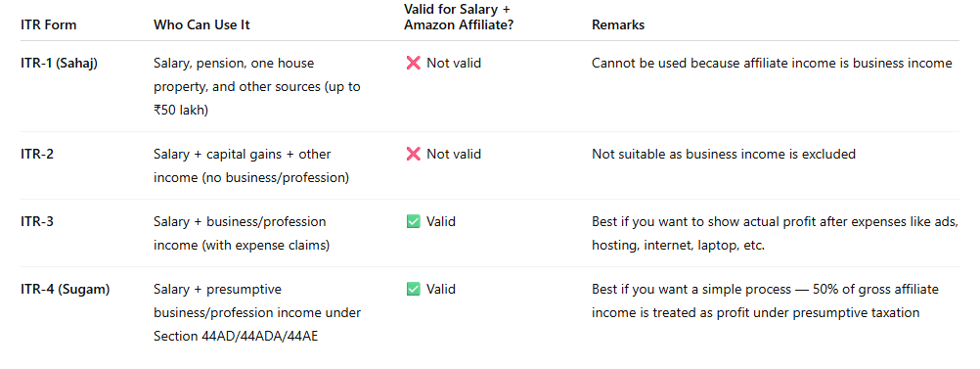Click the red cross icon in ITR-2 row

pos(413,154)
